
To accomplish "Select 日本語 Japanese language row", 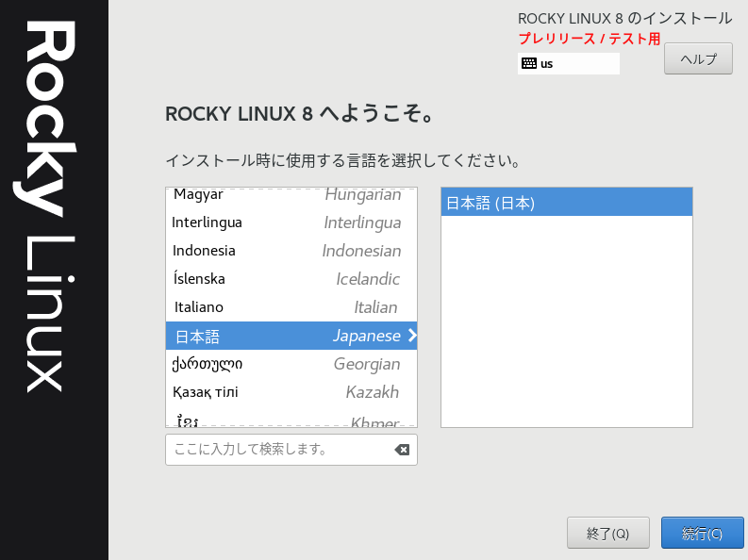I will 291,336.
